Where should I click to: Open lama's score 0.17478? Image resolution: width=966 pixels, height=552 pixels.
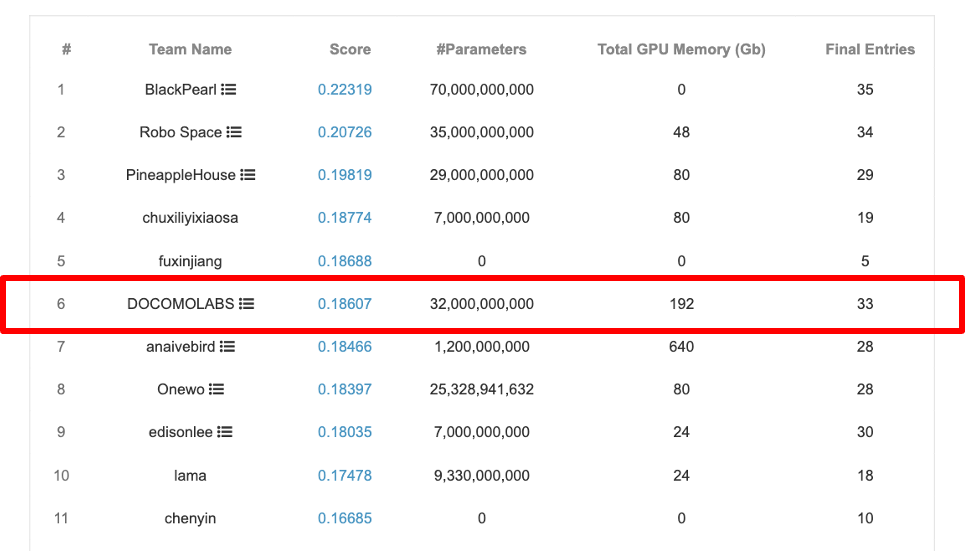[x=344, y=475]
